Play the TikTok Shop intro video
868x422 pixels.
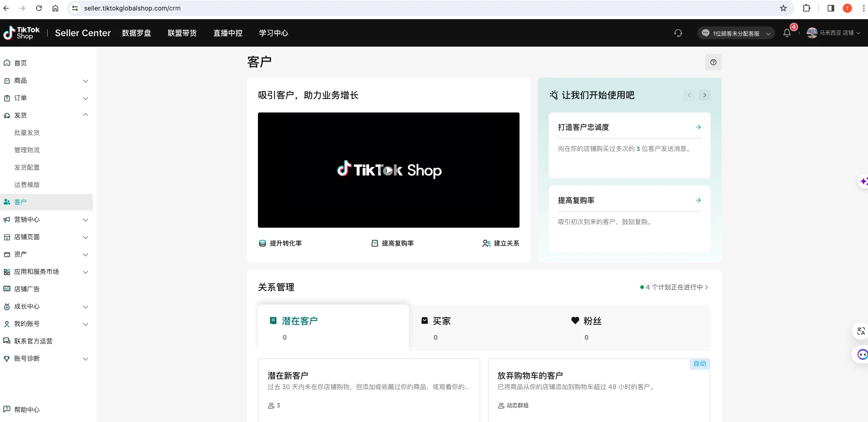(x=388, y=171)
